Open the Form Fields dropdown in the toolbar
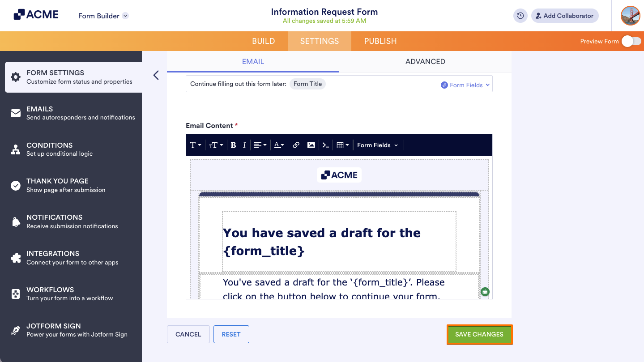Viewport: 644px width, 362px height. (x=377, y=145)
